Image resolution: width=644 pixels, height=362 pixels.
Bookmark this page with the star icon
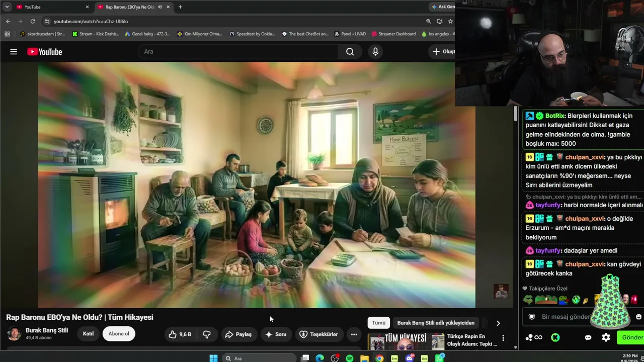pyautogui.click(x=450, y=22)
